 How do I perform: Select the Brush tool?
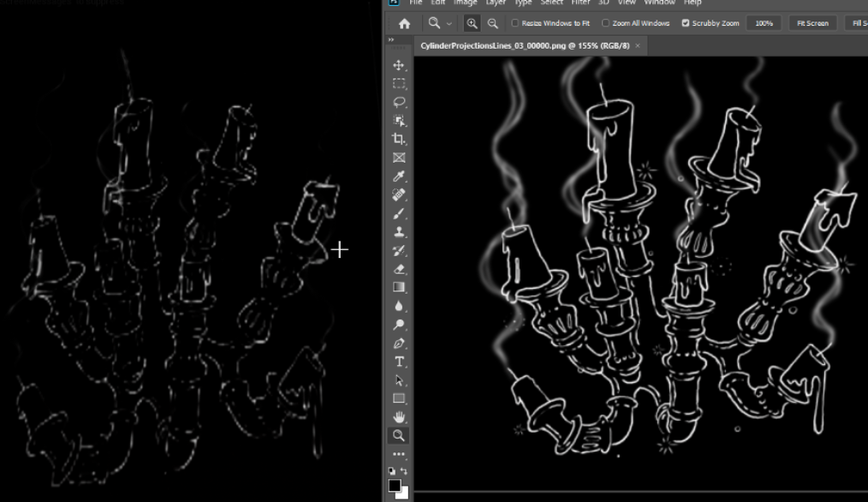click(x=399, y=213)
